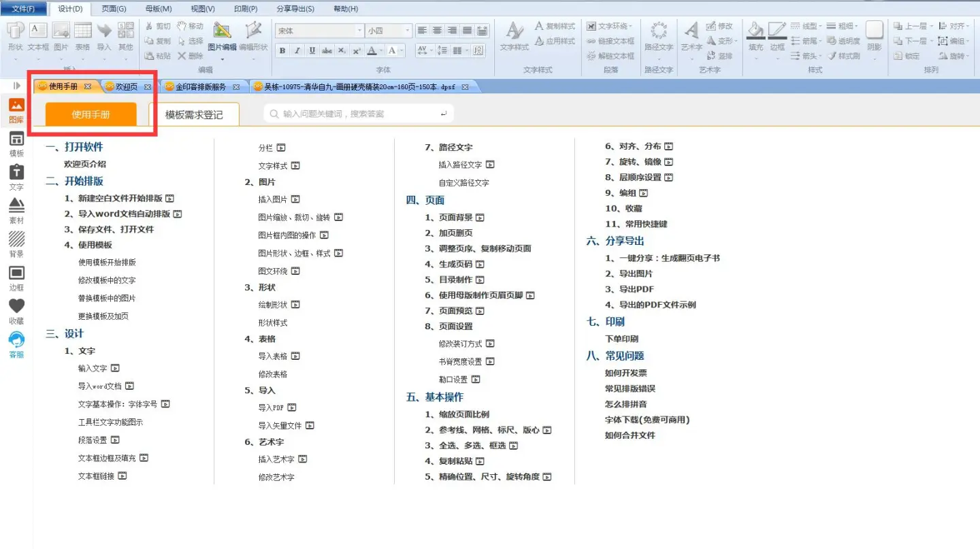Select the 图片编辑 tool in ribbon
This screenshot has height=549, width=980.
[x=222, y=35]
